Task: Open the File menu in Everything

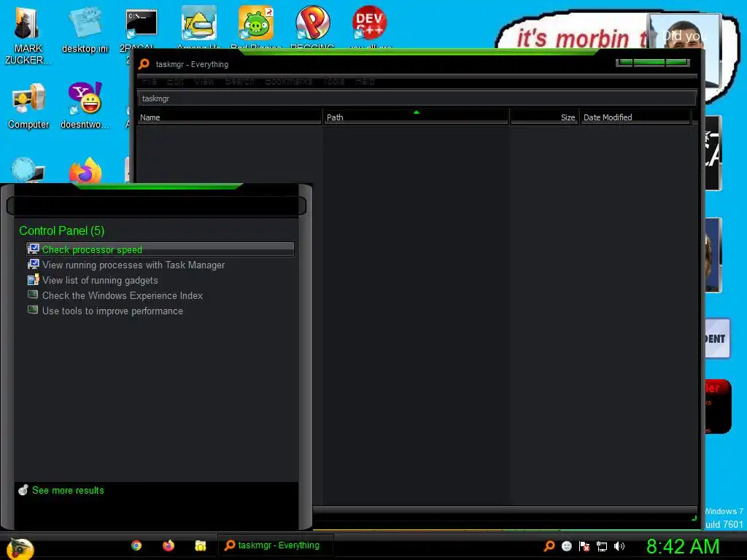Action: click(x=149, y=82)
